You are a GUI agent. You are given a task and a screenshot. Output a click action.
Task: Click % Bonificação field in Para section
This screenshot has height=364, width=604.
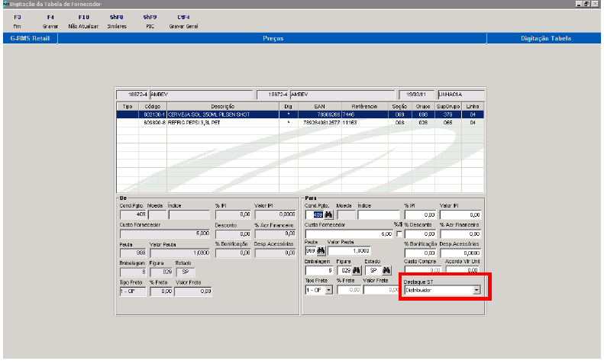[420, 253]
